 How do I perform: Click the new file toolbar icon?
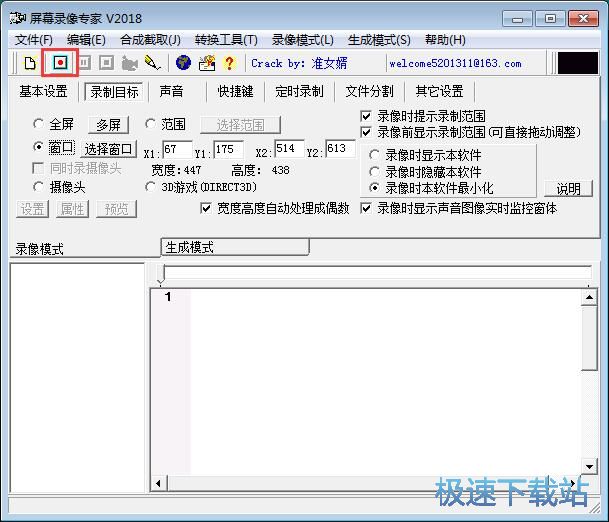30,63
